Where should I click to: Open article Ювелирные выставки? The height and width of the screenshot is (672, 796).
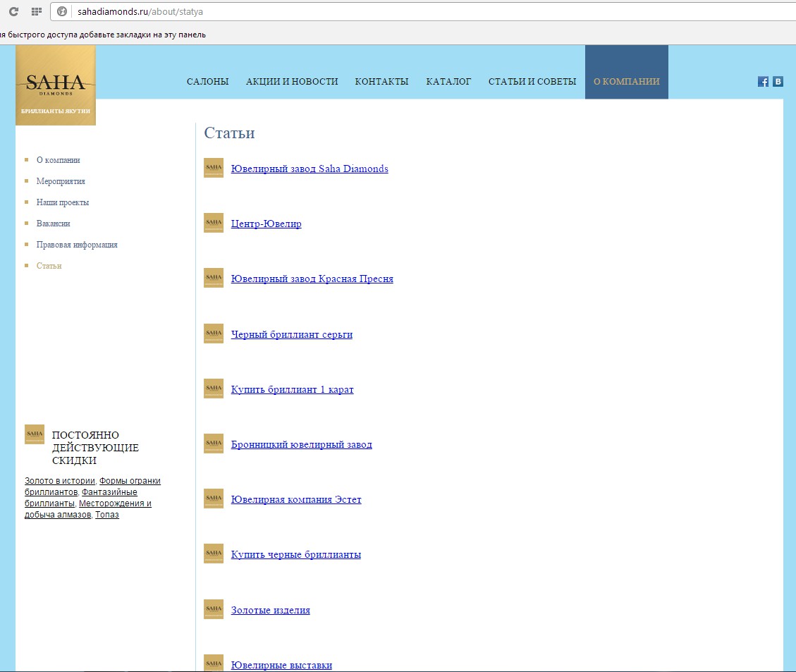tap(282, 665)
